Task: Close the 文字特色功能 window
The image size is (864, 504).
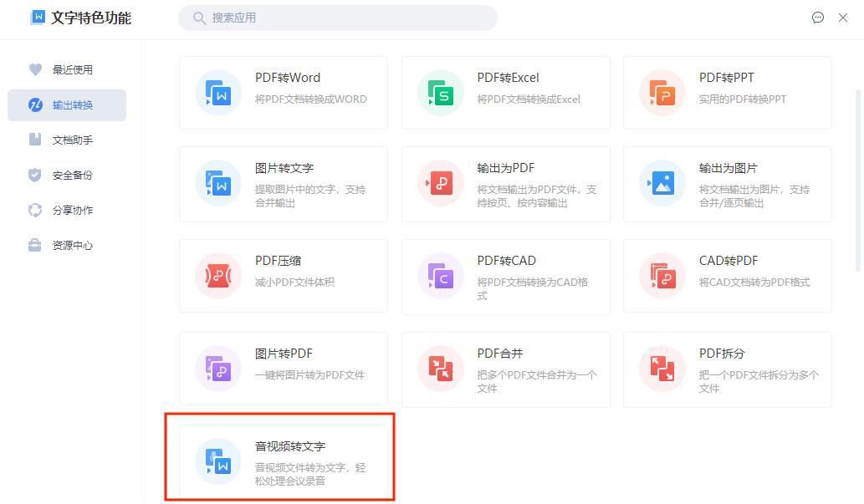Action: tap(842, 18)
